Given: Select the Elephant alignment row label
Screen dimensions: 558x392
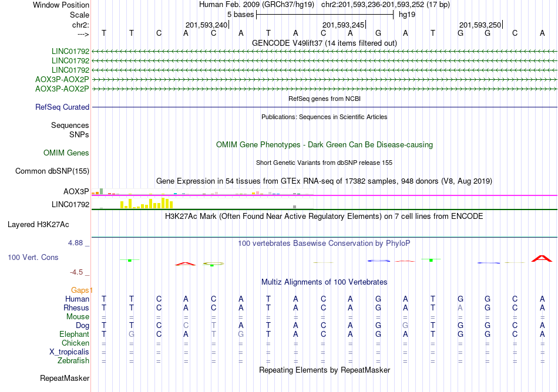Looking at the screenshot, I should (x=75, y=334).
